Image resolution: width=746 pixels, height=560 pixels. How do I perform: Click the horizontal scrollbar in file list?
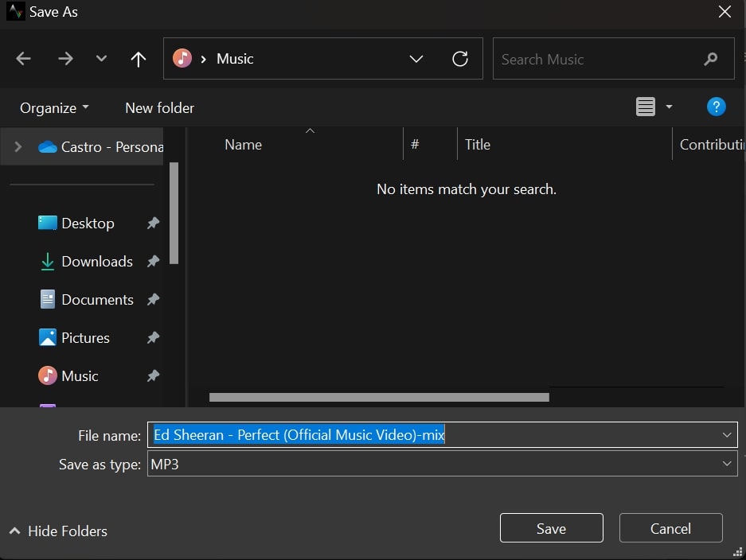[379, 396]
